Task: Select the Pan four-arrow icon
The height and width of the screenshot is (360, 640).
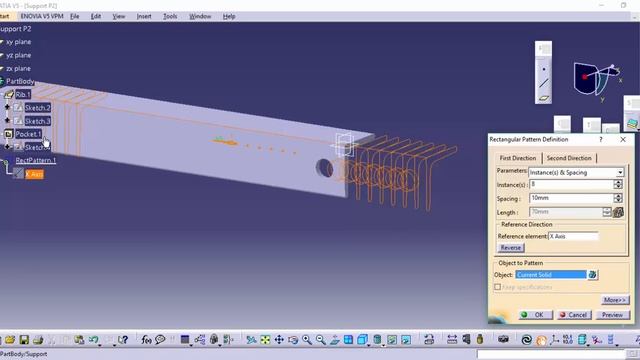Action: 279,339
